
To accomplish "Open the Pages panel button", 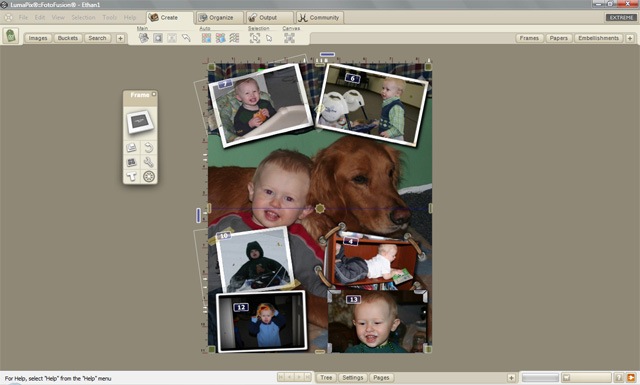I will coord(381,378).
